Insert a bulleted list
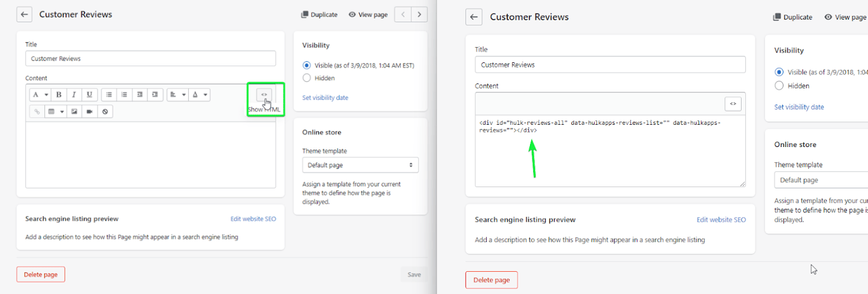This screenshot has width=868, height=294. point(109,95)
